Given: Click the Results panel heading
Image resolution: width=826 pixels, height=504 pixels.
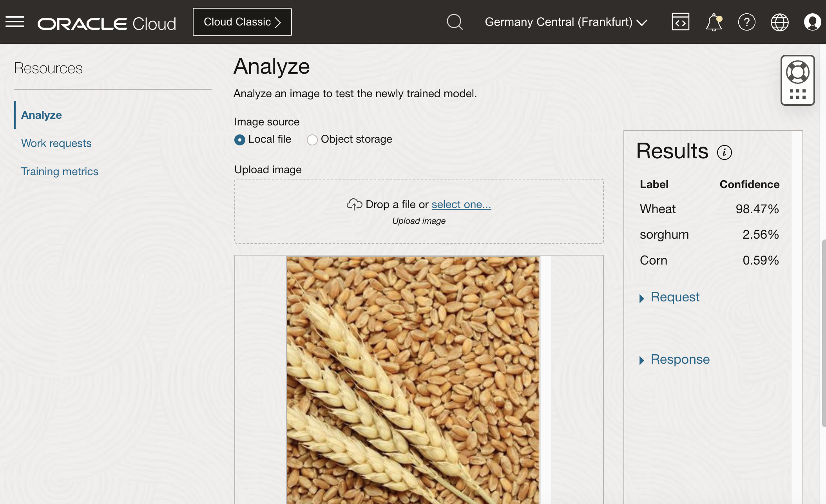Looking at the screenshot, I should coord(672,151).
